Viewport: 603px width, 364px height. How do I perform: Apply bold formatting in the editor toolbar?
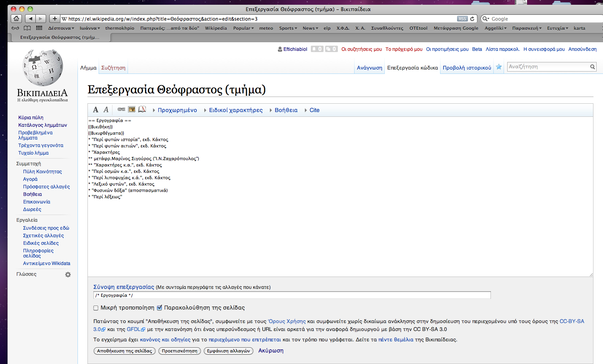click(95, 110)
